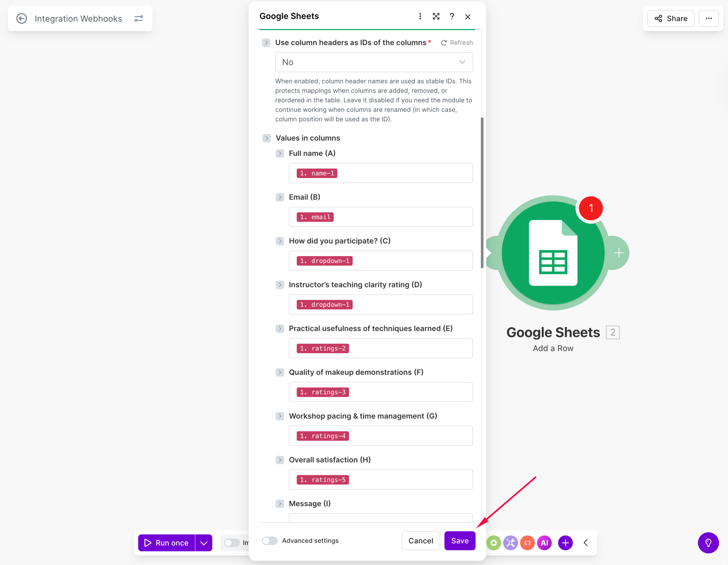This screenshot has width=728, height=565.
Task: Click the Overall satisfaction (H) input field
Action: tap(381, 480)
